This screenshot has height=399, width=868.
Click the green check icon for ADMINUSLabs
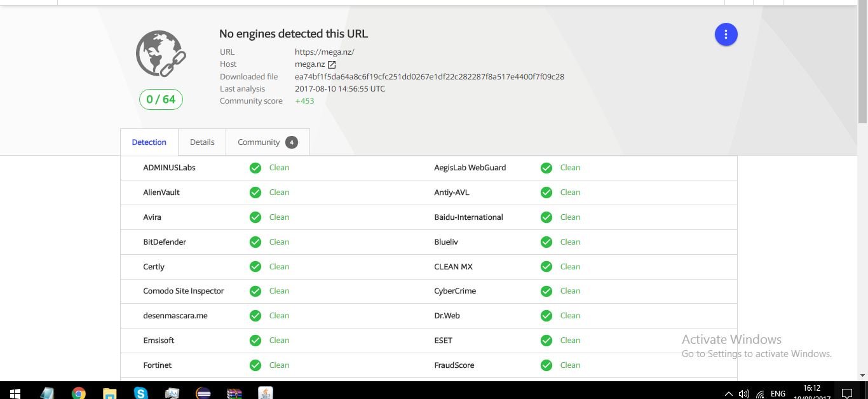click(255, 168)
